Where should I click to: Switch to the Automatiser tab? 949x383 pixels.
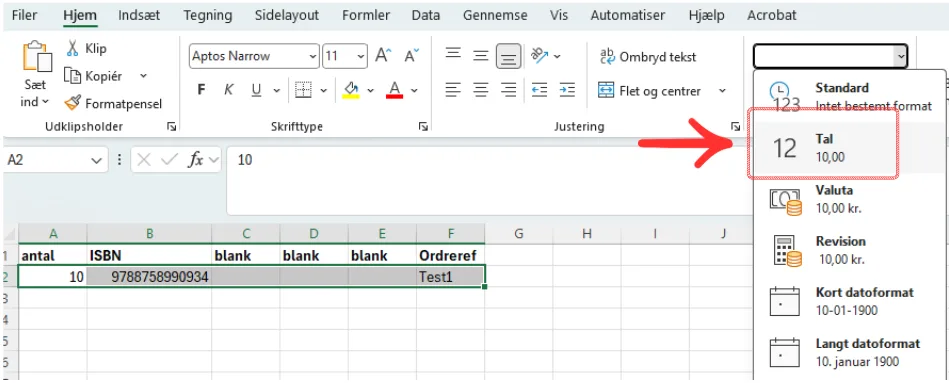(x=628, y=15)
